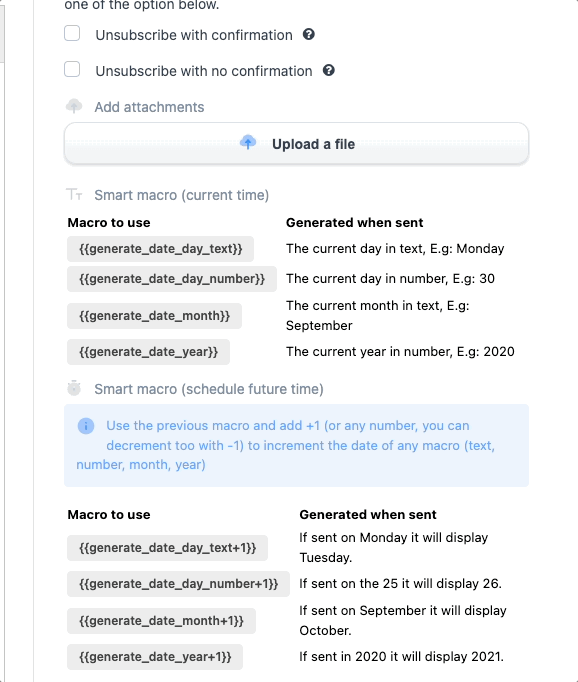Image resolution: width=578 pixels, height=682 pixels.
Task: Click the text icon beside Smart macro (current time)
Action: [74, 194]
